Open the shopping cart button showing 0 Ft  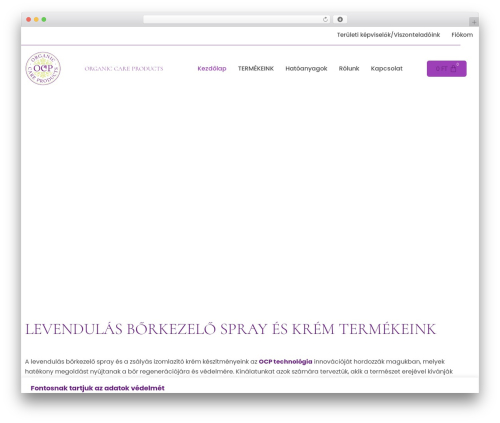[x=447, y=69]
